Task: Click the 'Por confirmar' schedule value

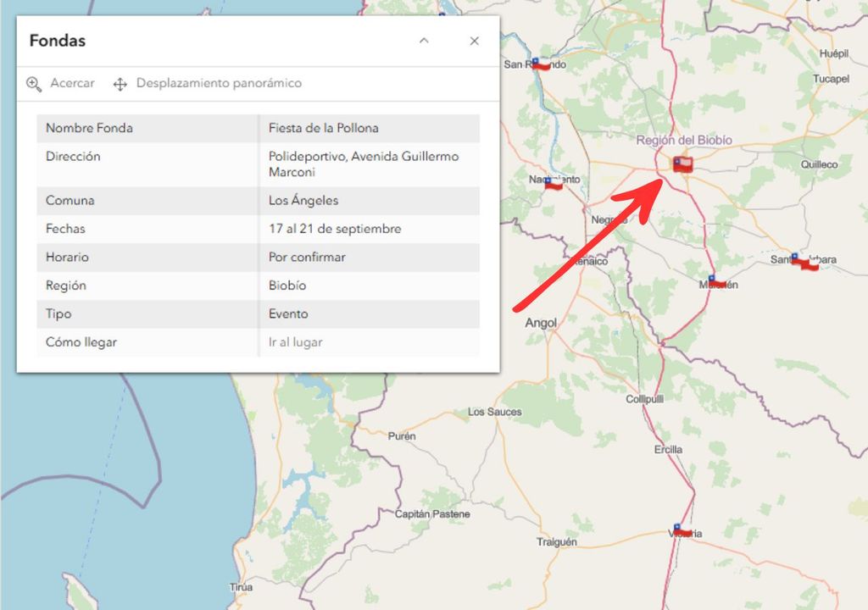Action: coord(307,257)
